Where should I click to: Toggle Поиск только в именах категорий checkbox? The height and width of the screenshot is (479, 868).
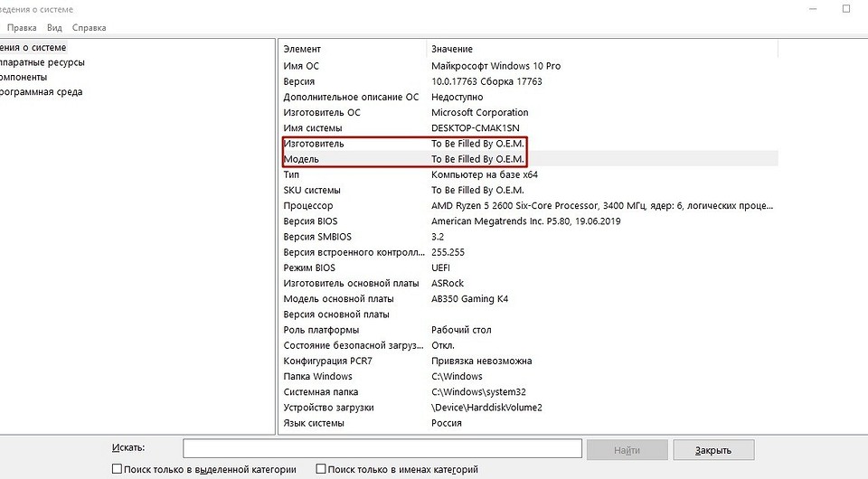321,469
